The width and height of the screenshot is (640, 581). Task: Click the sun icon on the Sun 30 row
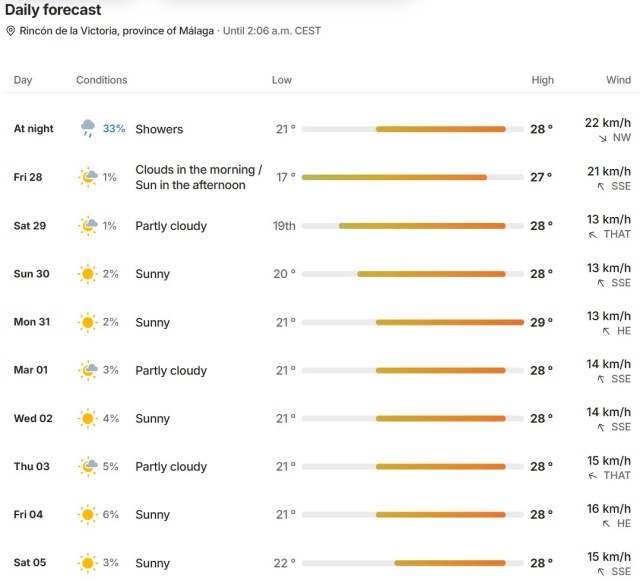(87, 274)
